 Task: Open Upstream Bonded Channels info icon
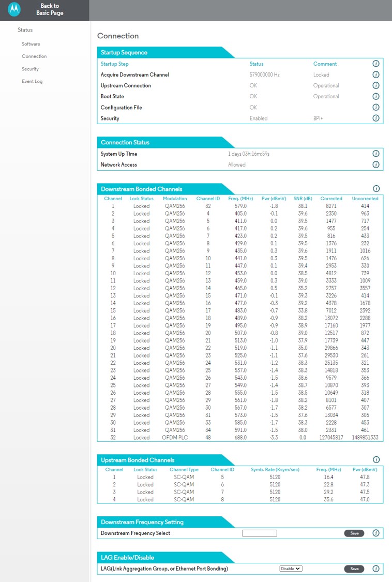click(376, 459)
